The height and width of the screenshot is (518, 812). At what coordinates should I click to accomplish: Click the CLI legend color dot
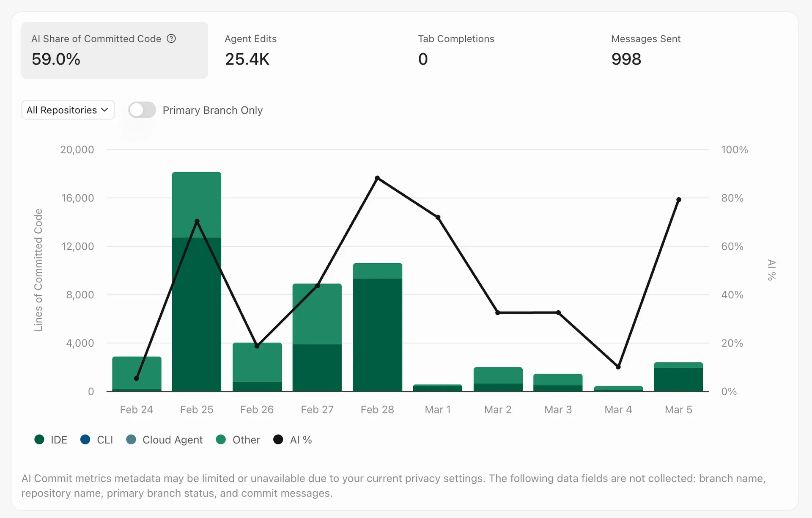point(85,440)
